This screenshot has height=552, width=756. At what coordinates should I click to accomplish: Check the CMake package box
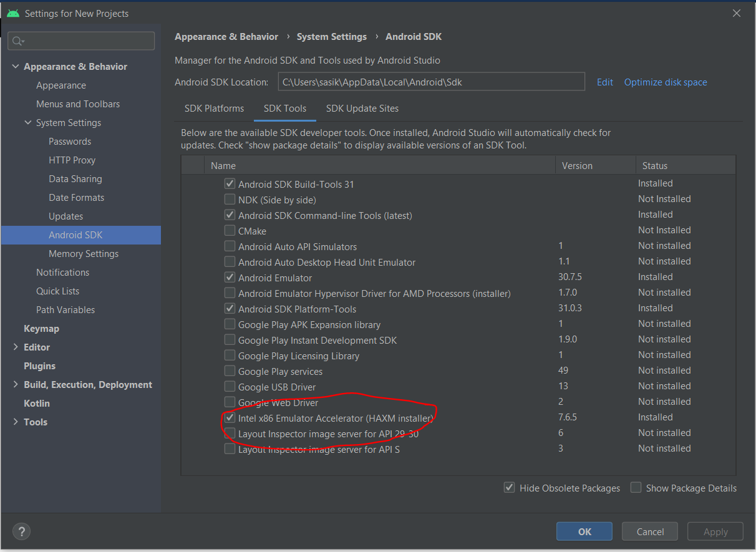(x=230, y=231)
